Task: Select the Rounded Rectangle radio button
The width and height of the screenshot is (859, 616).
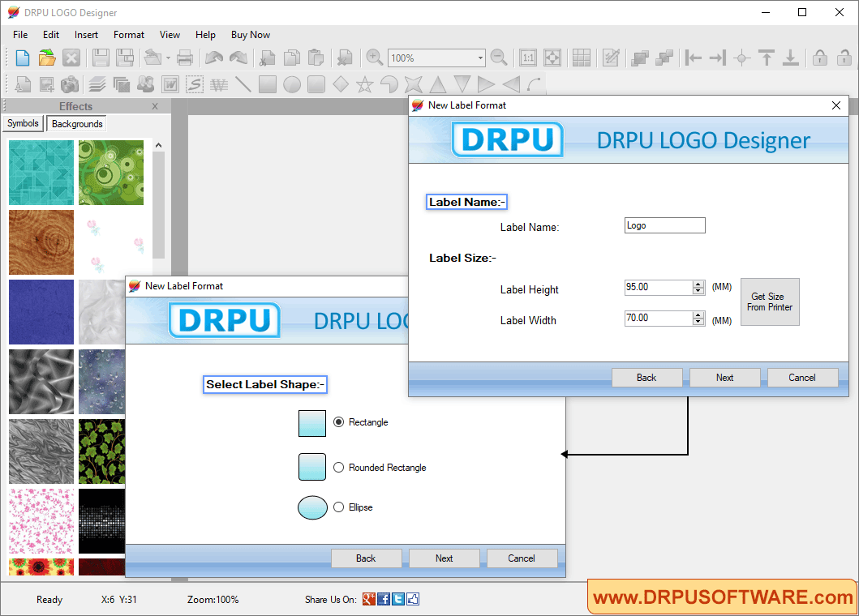Action: 338,467
